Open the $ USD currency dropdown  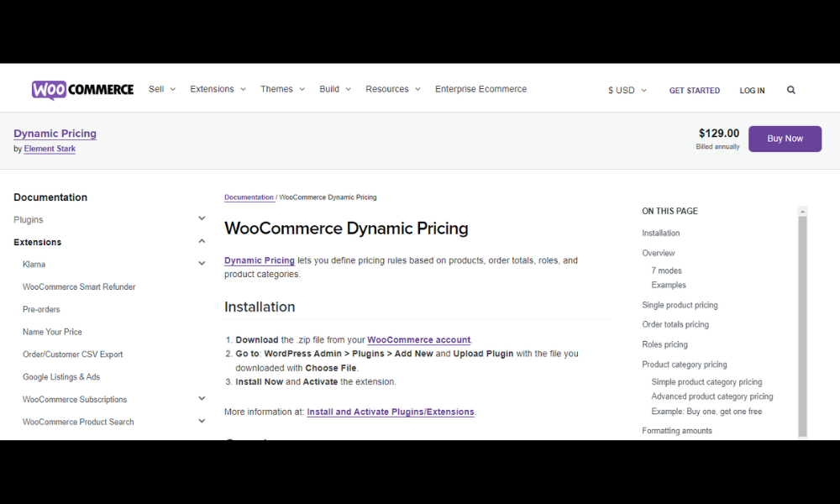(x=627, y=90)
